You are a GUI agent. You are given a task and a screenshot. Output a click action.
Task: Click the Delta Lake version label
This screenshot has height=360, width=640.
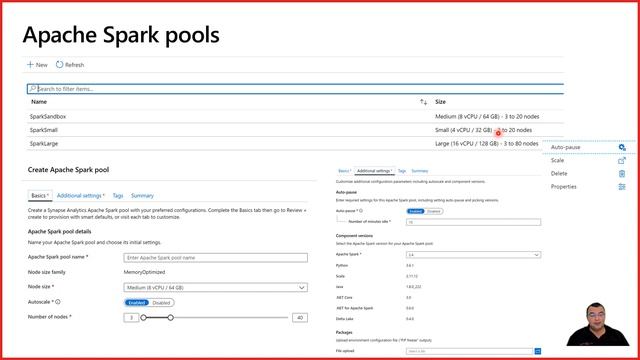click(344, 319)
